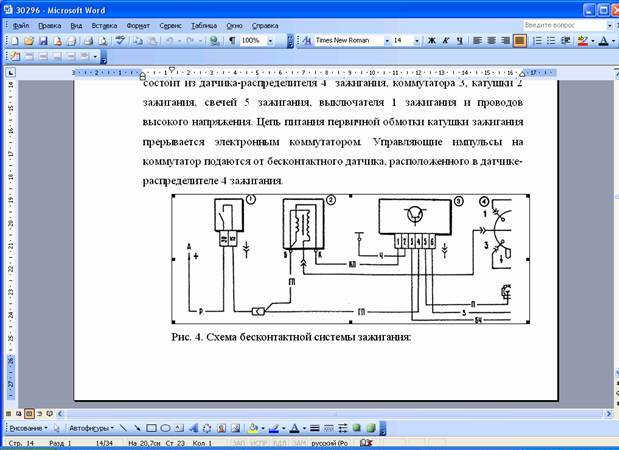Choose dash style in Drawing toolbar
Image resolution: width=619 pixels, height=450 pixels.
coord(328,428)
